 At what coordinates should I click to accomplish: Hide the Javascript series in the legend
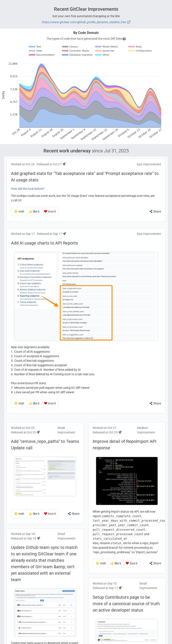coord(105,51)
